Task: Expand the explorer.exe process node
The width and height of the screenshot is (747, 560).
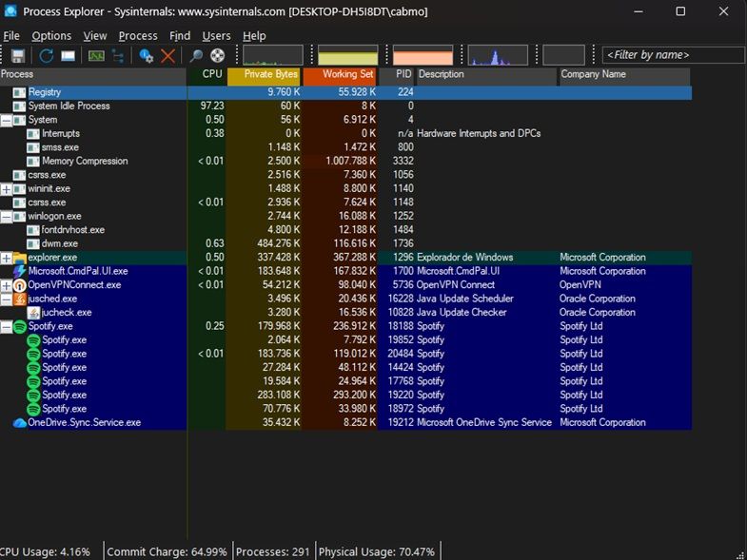Action: [x=7, y=259]
